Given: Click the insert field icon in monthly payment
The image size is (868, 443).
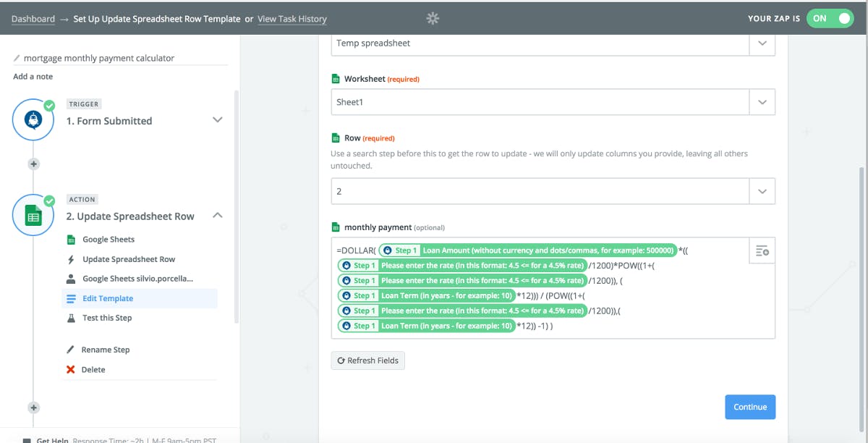Looking at the screenshot, I should click(762, 251).
